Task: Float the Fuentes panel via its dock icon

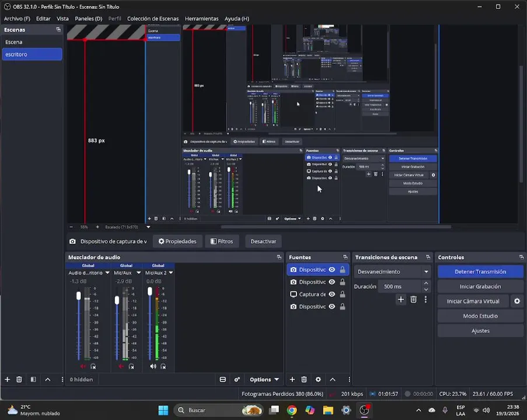Action: 345,257
